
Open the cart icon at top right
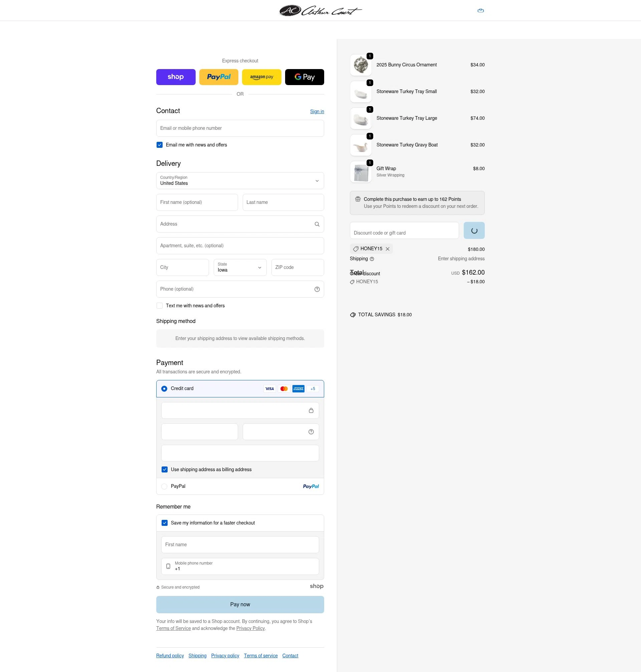(x=480, y=10)
